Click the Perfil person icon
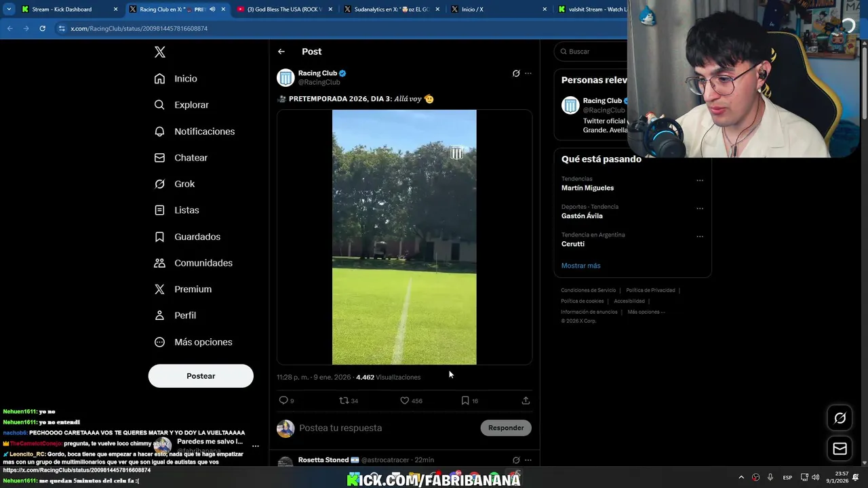Screen dimensions: 868x488 159,315
